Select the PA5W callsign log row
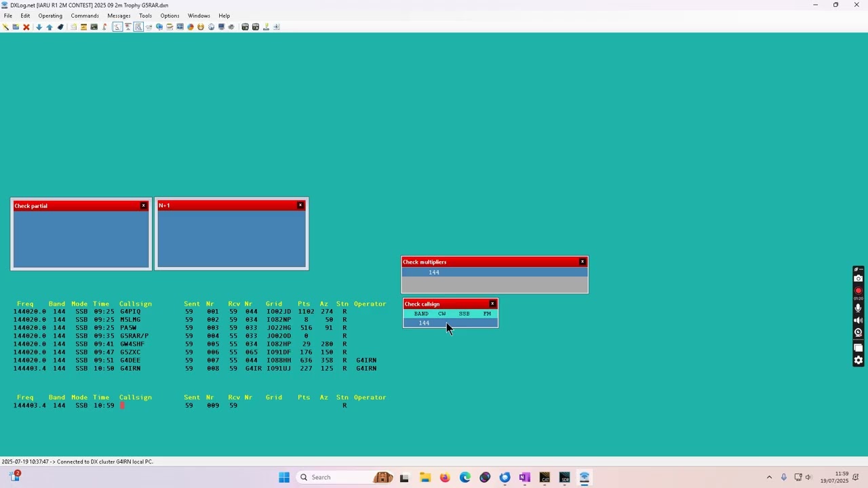The image size is (868, 488). point(128,328)
